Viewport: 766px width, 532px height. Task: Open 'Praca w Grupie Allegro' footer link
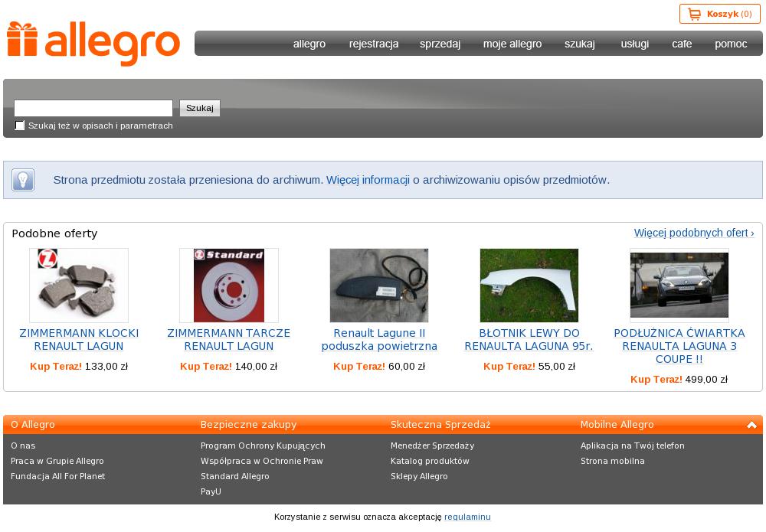click(57, 462)
